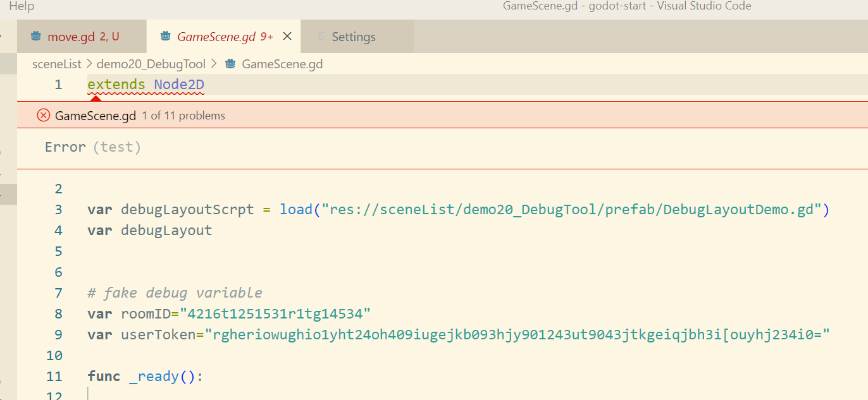The height and width of the screenshot is (400, 868).
Task: Click "1 of 11 problems" text
Action: (183, 116)
